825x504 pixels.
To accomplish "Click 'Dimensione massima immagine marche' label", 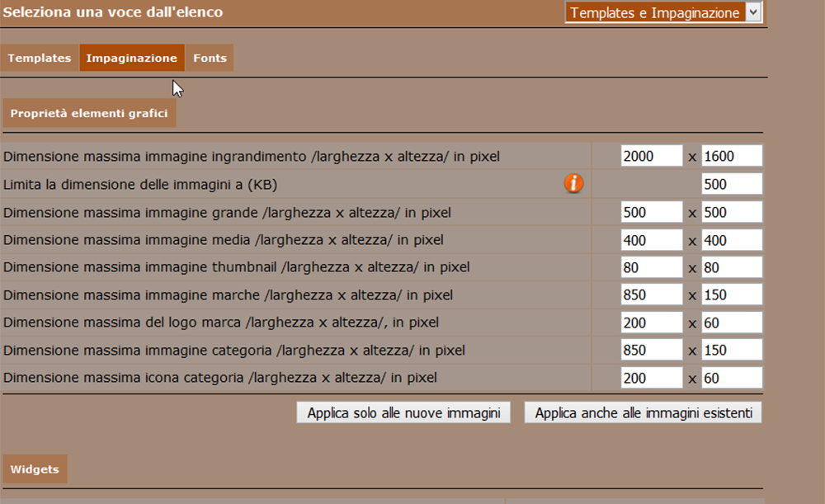I will click(x=228, y=295).
